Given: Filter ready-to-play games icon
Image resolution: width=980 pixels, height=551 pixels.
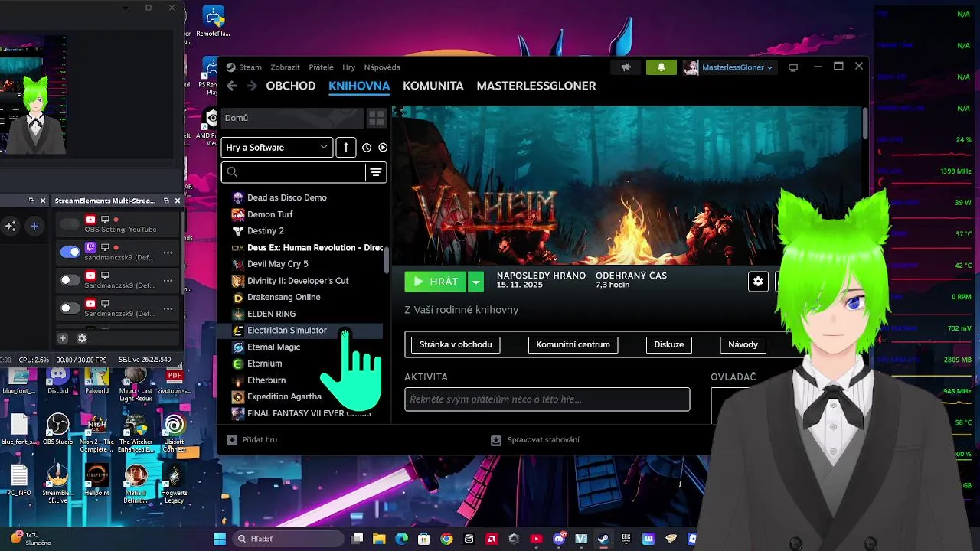Looking at the screenshot, I should tap(383, 148).
